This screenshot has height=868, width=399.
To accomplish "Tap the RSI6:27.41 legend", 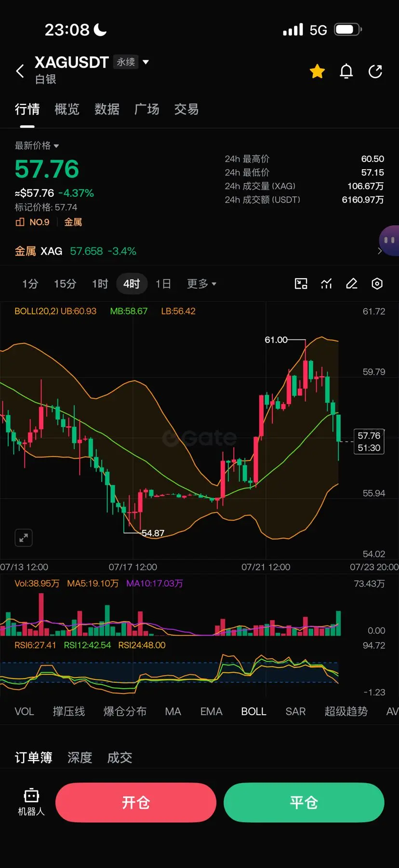I will point(35,645).
